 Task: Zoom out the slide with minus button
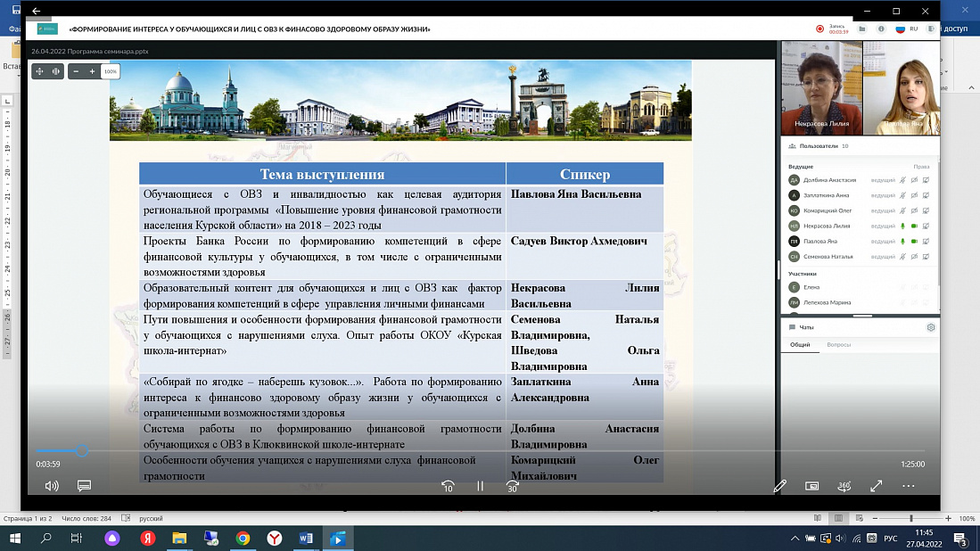76,71
